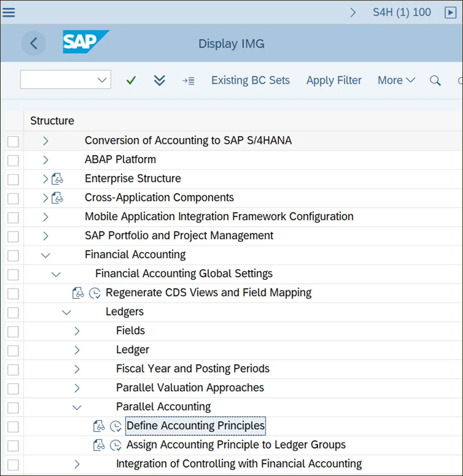
Task: Select checkbox for Define Accounting Principles row
Action: pyautogui.click(x=13, y=426)
